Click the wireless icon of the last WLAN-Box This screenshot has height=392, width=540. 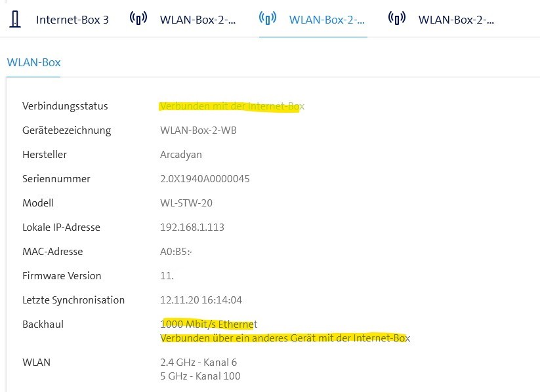(x=396, y=19)
